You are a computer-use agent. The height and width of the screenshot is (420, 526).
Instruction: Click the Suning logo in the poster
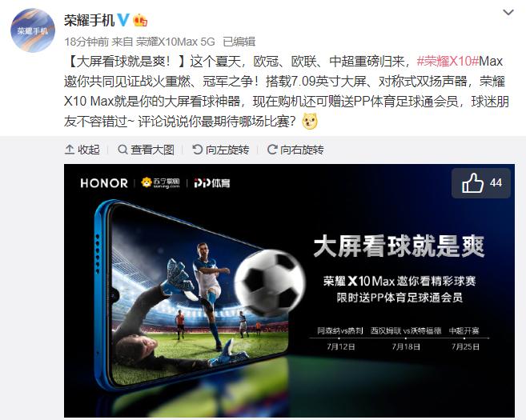[x=160, y=182]
